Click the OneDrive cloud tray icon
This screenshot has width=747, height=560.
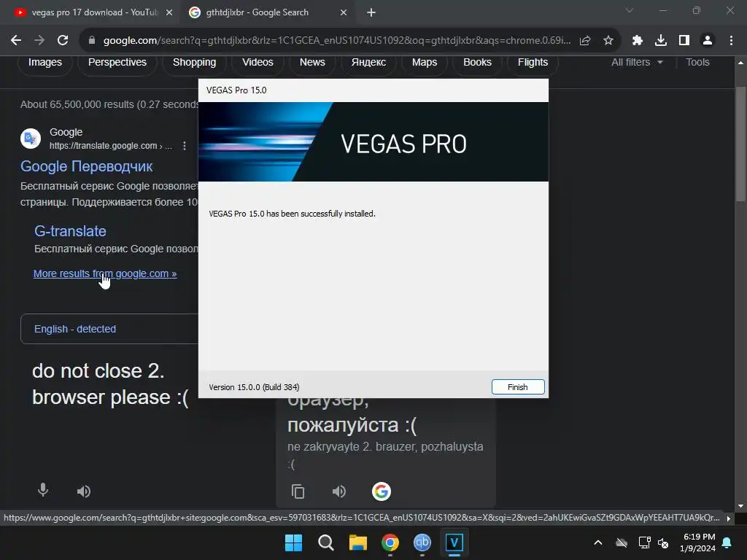point(622,542)
